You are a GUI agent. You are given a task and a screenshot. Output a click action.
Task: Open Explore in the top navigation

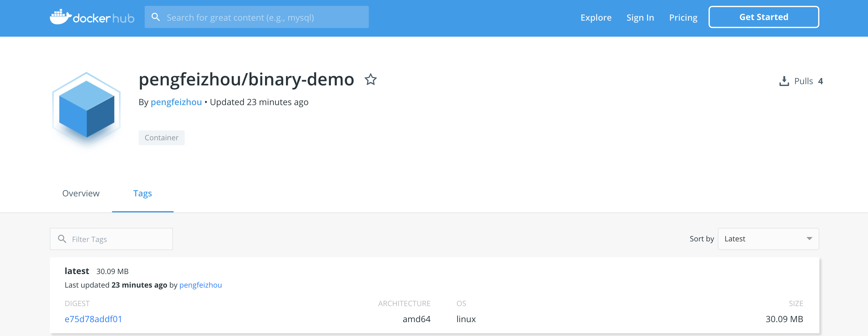[x=595, y=18]
